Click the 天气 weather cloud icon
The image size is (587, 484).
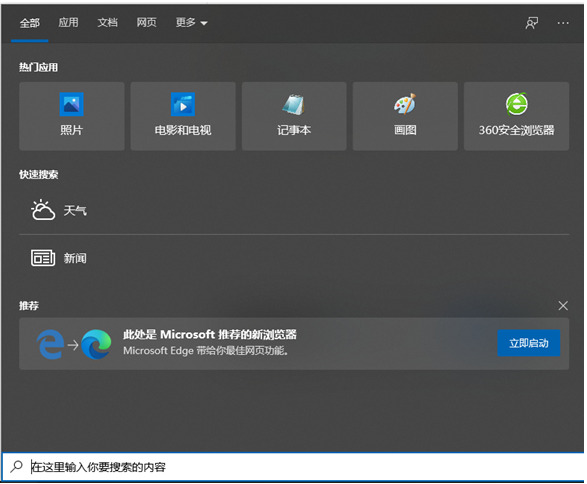coord(43,210)
